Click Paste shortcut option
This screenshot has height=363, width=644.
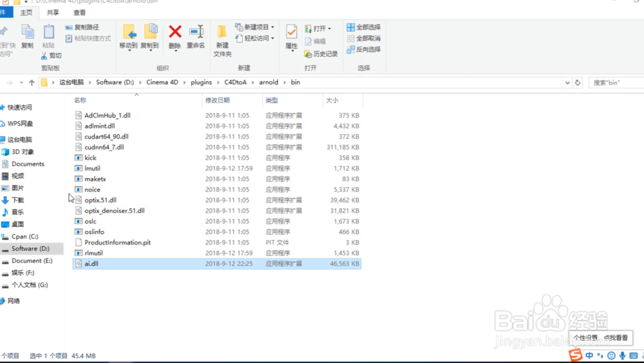88,38
